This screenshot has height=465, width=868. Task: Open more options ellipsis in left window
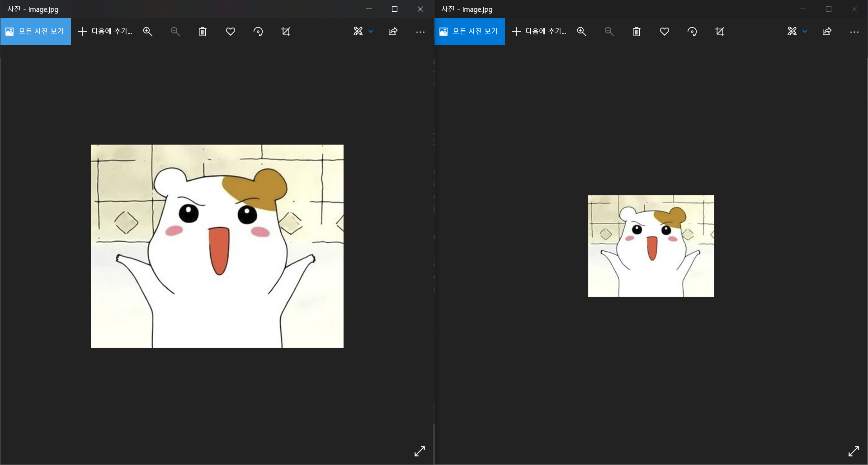[x=420, y=32]
